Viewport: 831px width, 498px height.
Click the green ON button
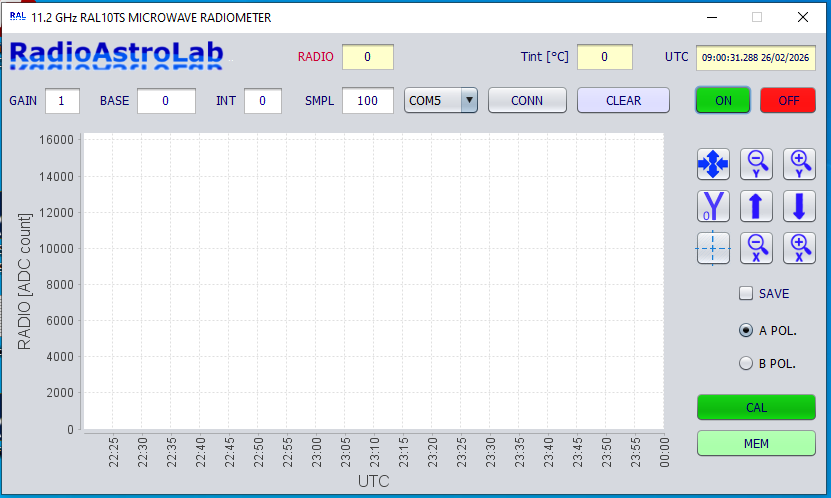click(723, 100)
